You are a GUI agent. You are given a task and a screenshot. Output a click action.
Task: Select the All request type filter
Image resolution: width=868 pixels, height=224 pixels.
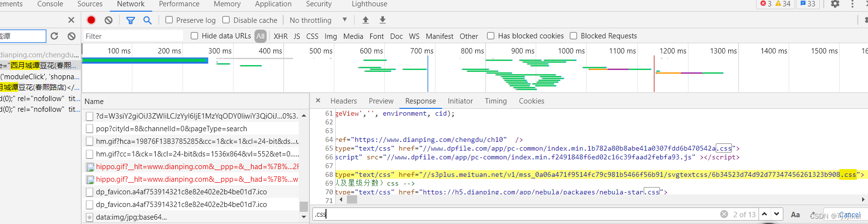(261, 36)
